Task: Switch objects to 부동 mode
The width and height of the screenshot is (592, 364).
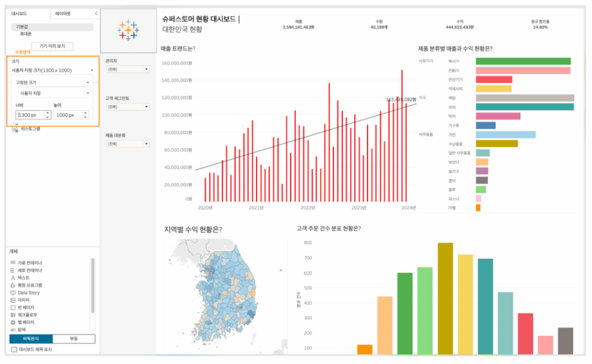Action: coord(73,339)
